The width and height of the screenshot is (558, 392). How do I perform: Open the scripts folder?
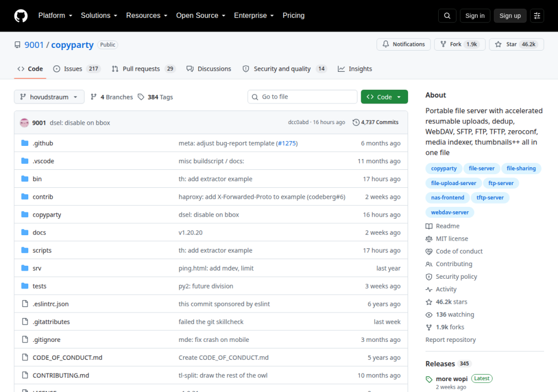click(42, 250)
